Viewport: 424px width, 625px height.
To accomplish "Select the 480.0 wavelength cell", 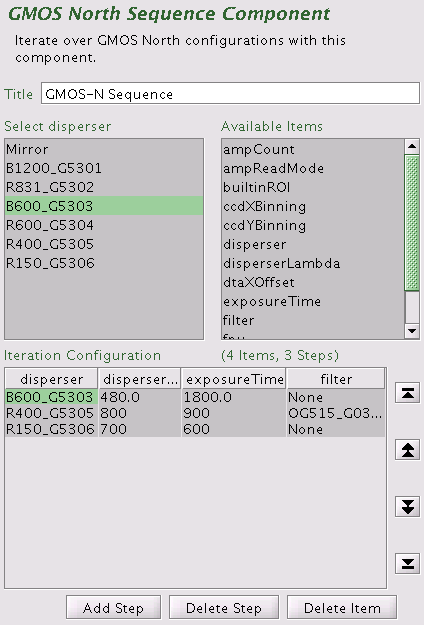I will [140, 397].
